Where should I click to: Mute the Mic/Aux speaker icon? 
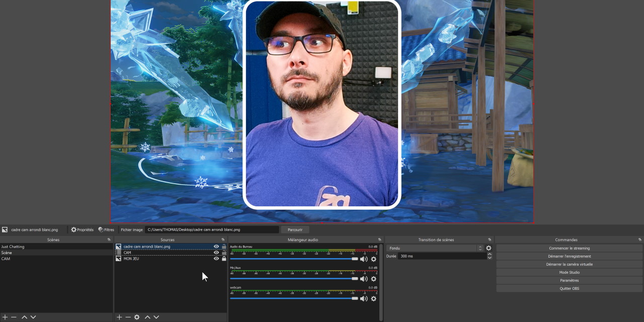[x=363, y=279]
